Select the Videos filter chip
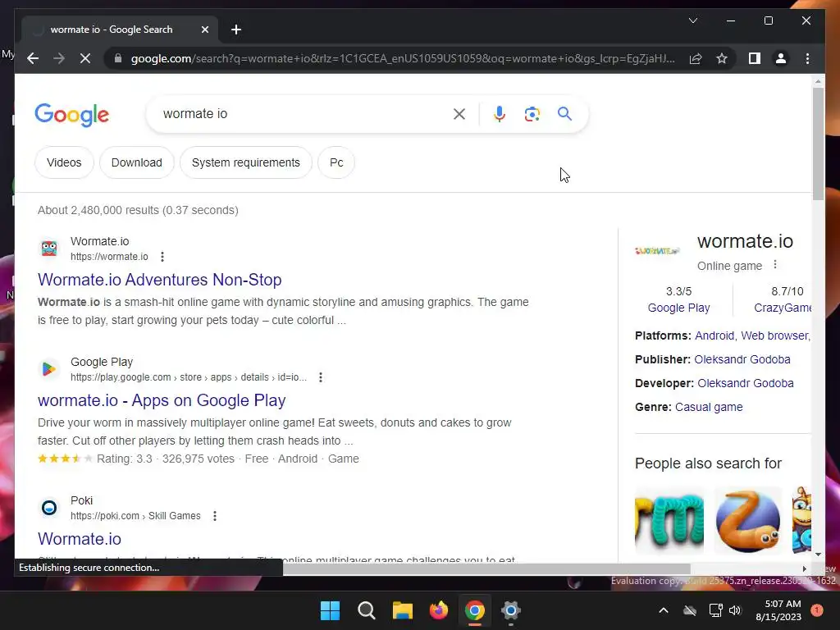Screen dimensions: 840x630 tap(64, 162)
